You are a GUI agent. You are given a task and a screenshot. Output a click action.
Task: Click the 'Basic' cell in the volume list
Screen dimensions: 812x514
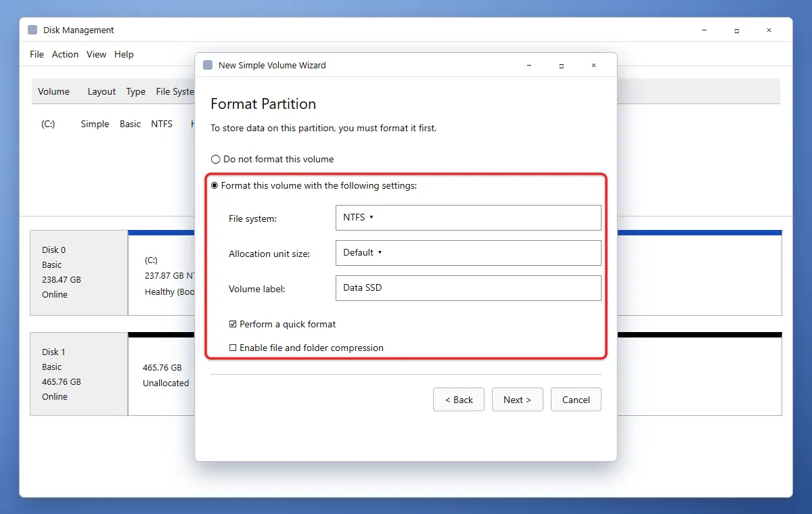131,124
